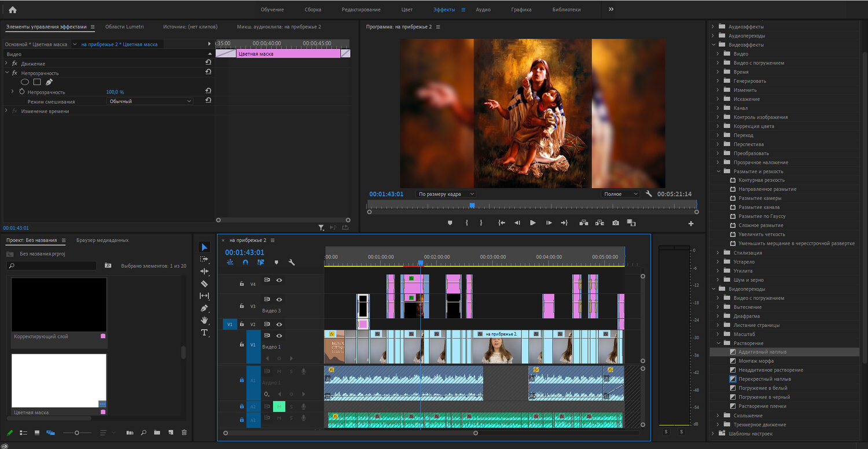Export a frame with the camera icon
This screenshot has height=449, width=868.
[x=616, y=223]
